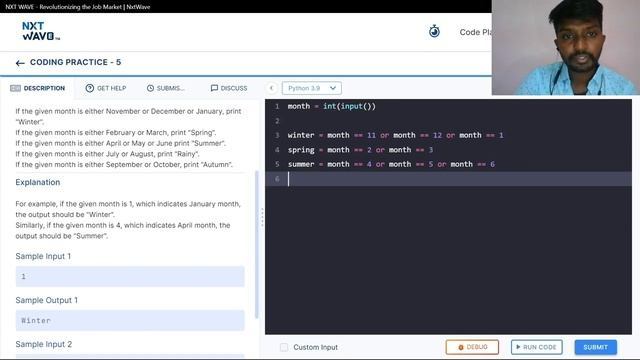The height and width of the screenshot is (360, 640).
Task: Click the Run Code button
Action: [536, 347]
